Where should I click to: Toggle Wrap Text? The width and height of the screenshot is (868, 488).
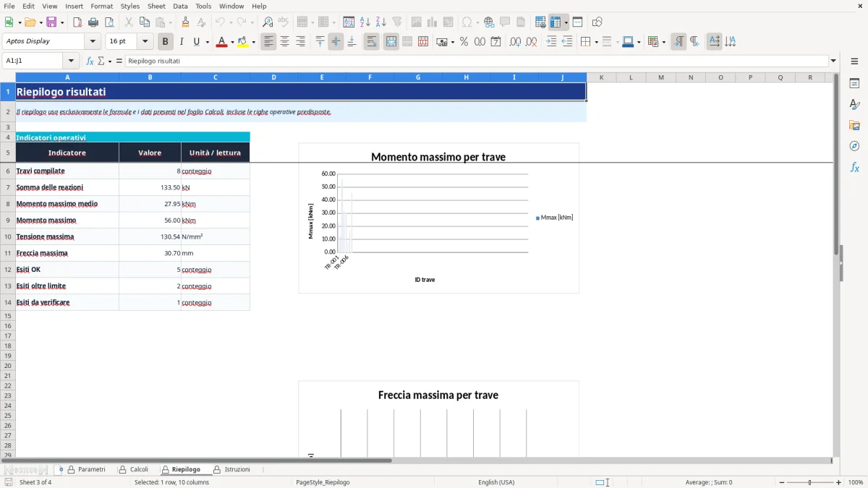tap(372, 42)
